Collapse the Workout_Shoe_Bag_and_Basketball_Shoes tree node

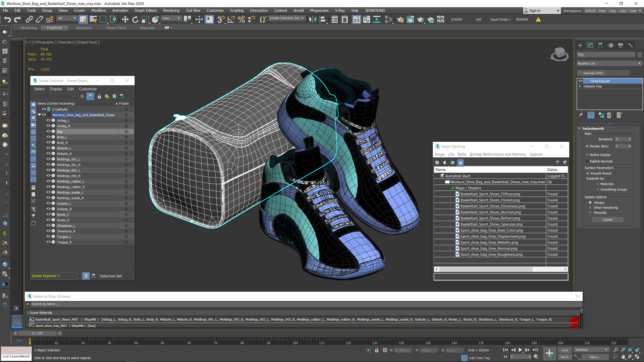39,115
